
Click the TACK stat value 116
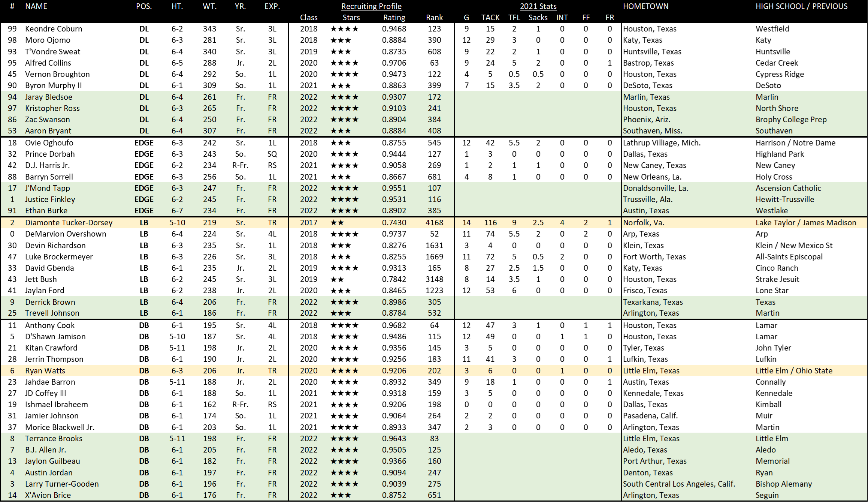click(490, 223)
